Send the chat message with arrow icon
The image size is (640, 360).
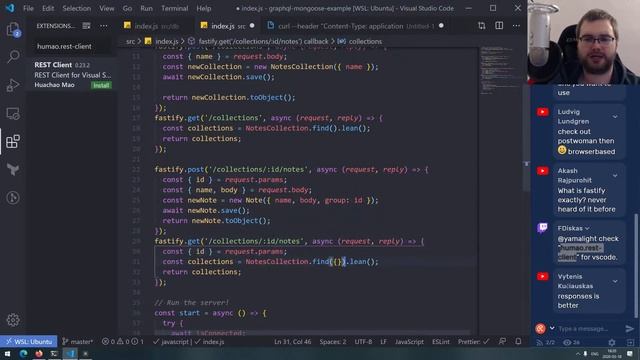[x=629, y=329]
